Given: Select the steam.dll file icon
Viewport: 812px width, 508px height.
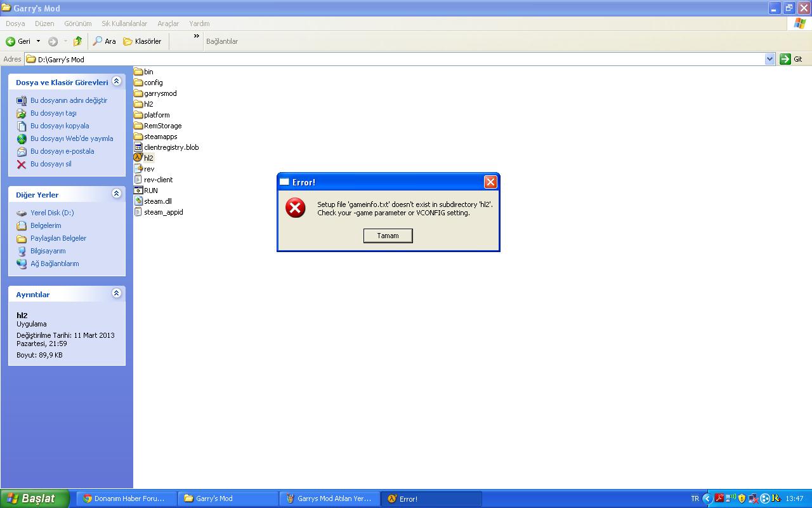Looking at the screenshot, I should tap(138, 201).
